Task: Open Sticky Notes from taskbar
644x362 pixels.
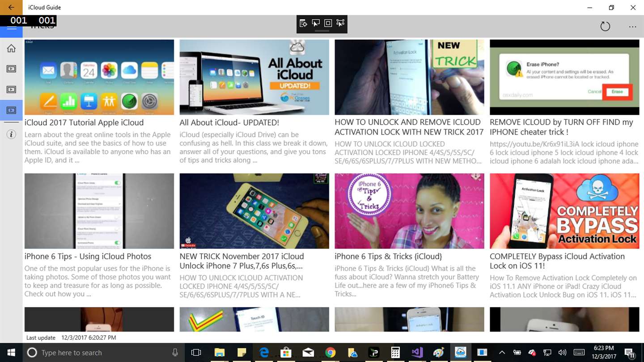Action: (242, 353)
